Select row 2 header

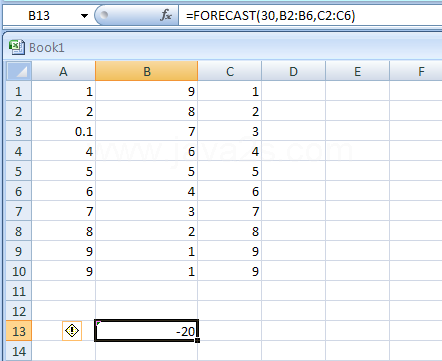tap(19, 111)
